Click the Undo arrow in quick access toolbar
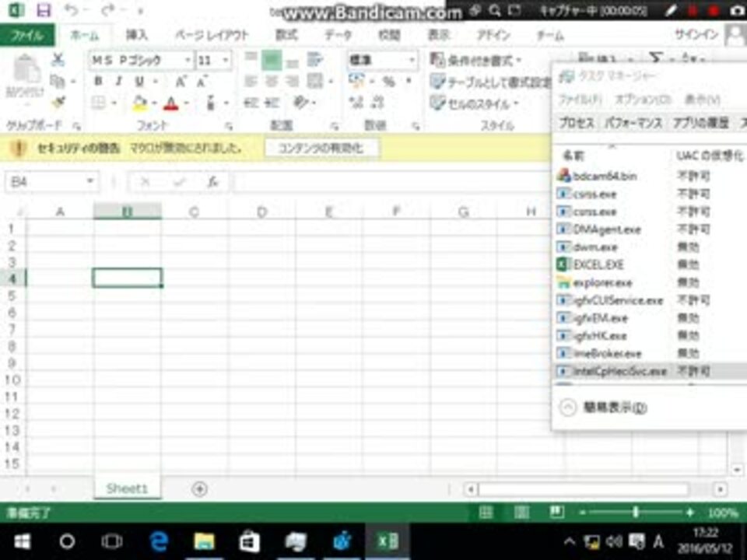 72,10
